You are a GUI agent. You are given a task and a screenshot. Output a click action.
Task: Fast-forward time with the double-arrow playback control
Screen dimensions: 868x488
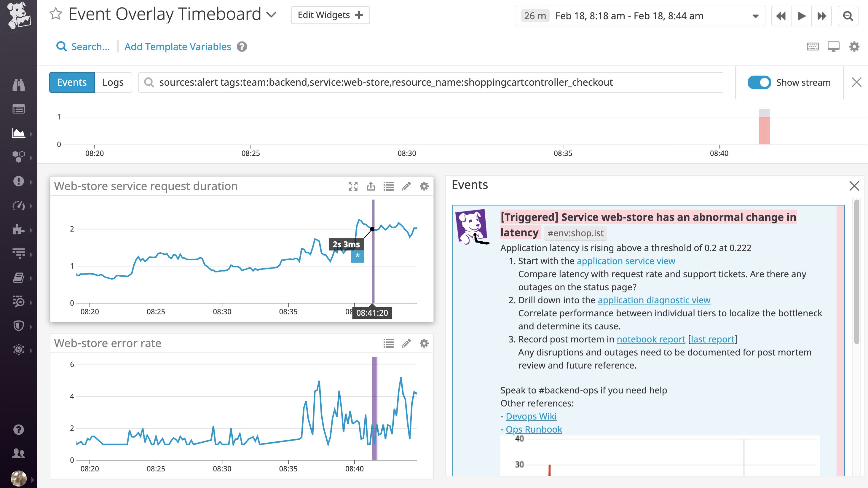(x=821, y=15)
